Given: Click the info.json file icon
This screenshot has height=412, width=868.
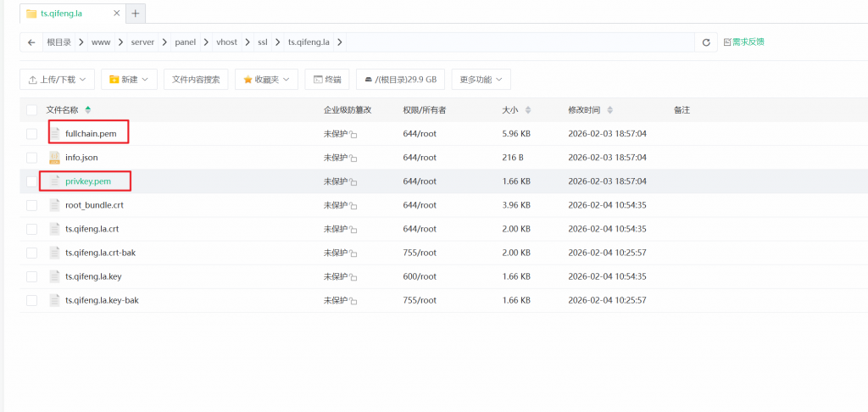Looking at the screenshot, I should tap(54, 158).
